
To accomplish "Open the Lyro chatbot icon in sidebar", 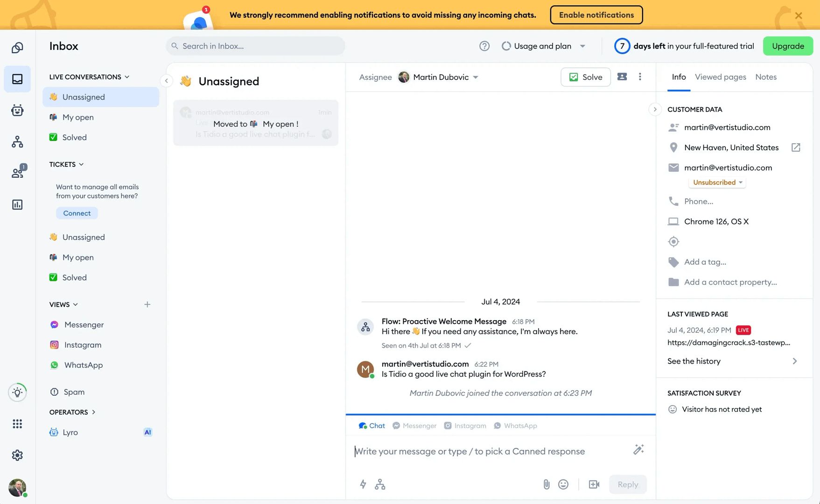I will click(x=17, y=110).
